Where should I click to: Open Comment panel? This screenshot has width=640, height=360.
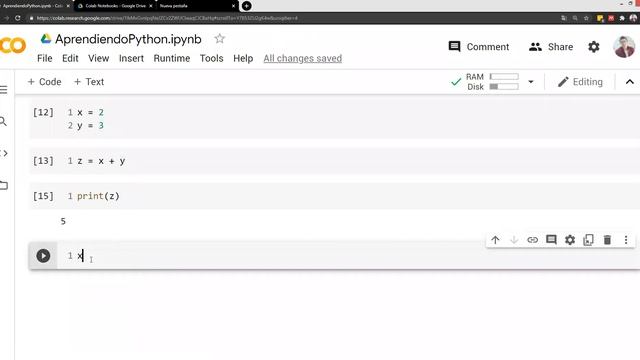(479, 47)
